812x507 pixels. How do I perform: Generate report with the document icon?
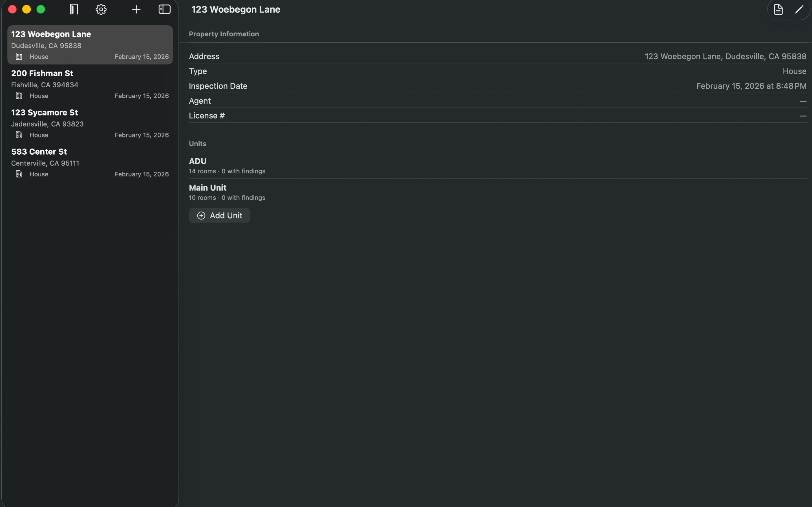pyautogui.click(x=778, y=9)
